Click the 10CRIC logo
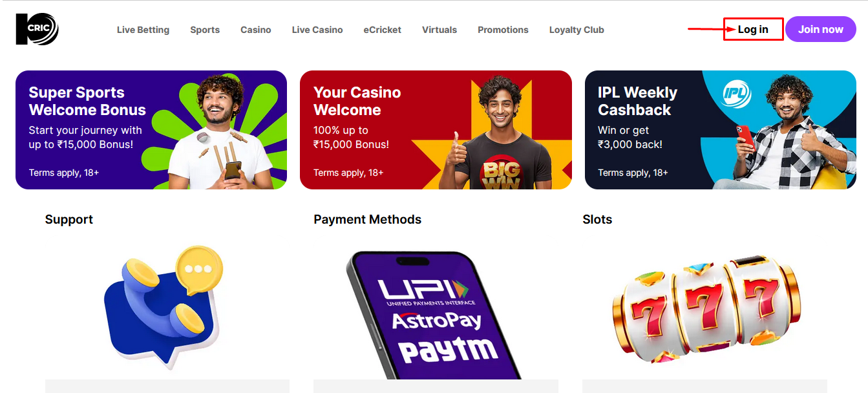The image size is (868, 393). coord(37,29)
